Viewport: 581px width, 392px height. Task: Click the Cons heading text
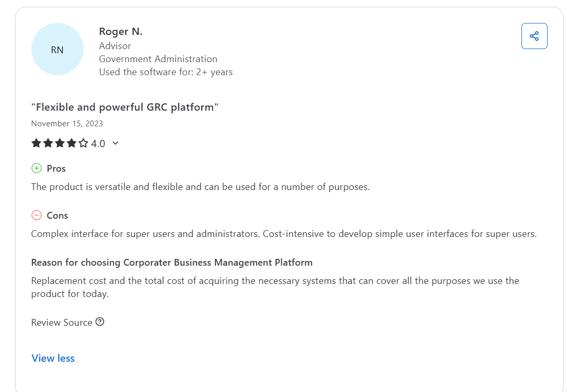57,216
